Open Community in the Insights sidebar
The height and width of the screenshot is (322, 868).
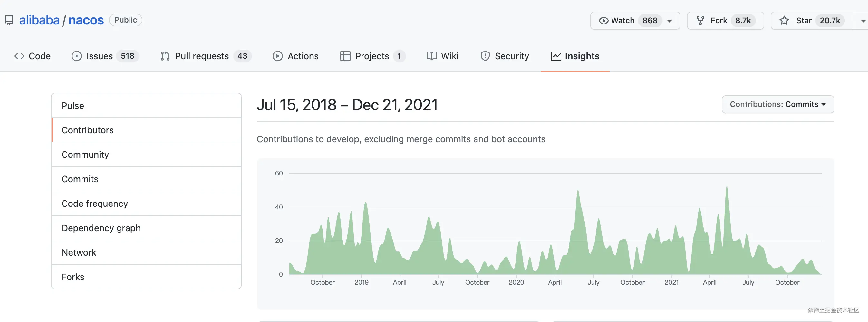pyautogui.click(x=146, y=154)
